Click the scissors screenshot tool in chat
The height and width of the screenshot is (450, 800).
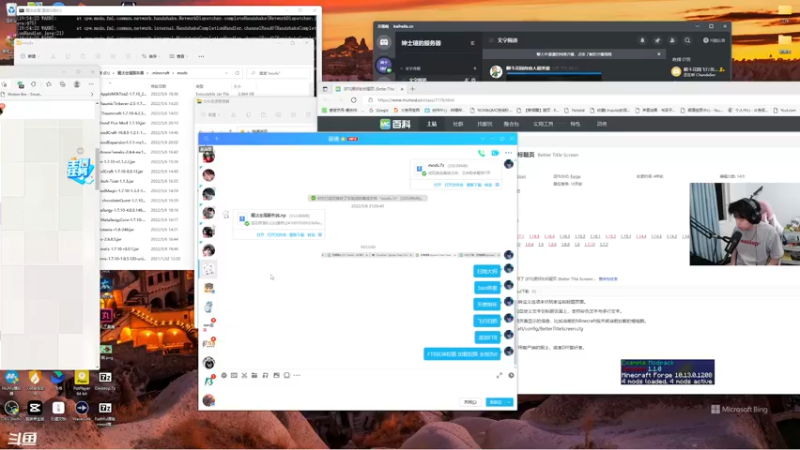[244, 375]
